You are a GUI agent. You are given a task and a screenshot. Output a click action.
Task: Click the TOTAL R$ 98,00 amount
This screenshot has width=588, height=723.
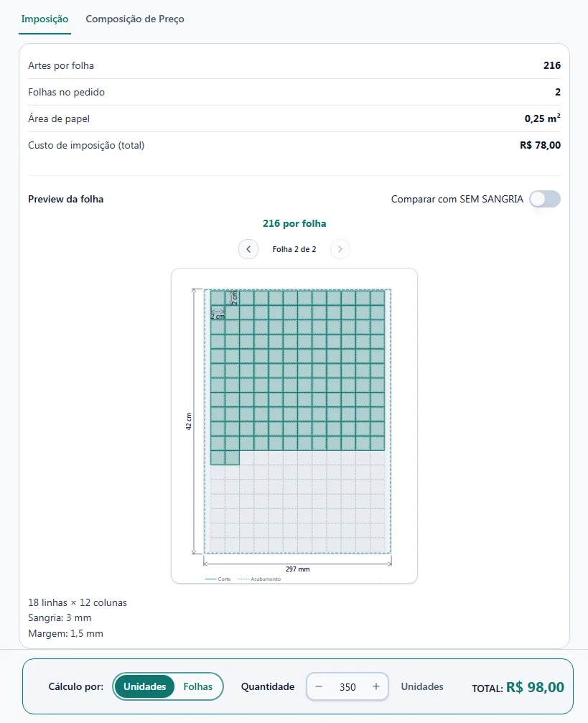535,687
